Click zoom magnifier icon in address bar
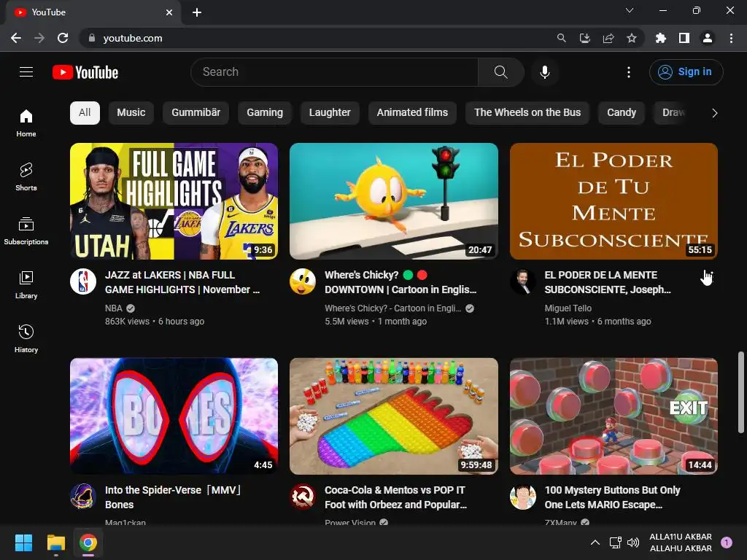Image resolution: width=747 pixels, height=560 pixels. pyautogui.click(x=561, y=38)
